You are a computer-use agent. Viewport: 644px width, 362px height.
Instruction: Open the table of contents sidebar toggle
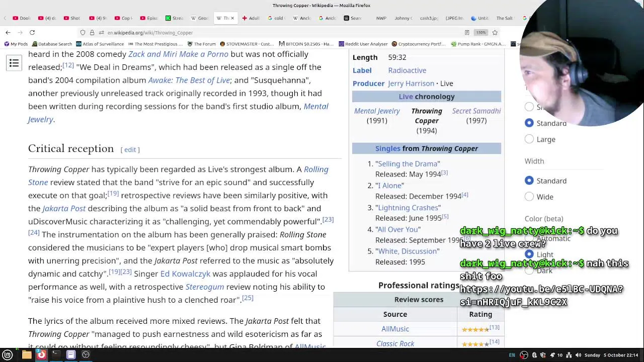click(14, 63)
